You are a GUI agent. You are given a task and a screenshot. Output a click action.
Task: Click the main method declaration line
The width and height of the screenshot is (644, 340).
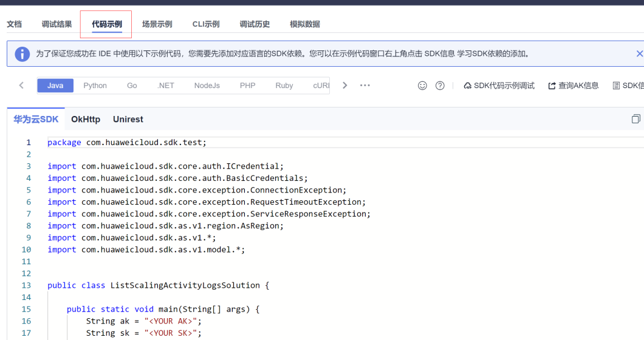(x=163, y=309)
